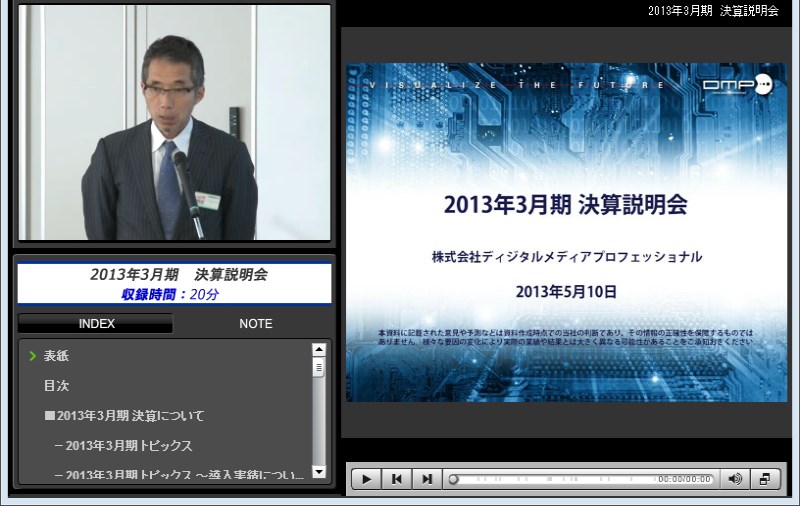
Task: Select the 表紙 index entry
Action: tap(56, 356)
